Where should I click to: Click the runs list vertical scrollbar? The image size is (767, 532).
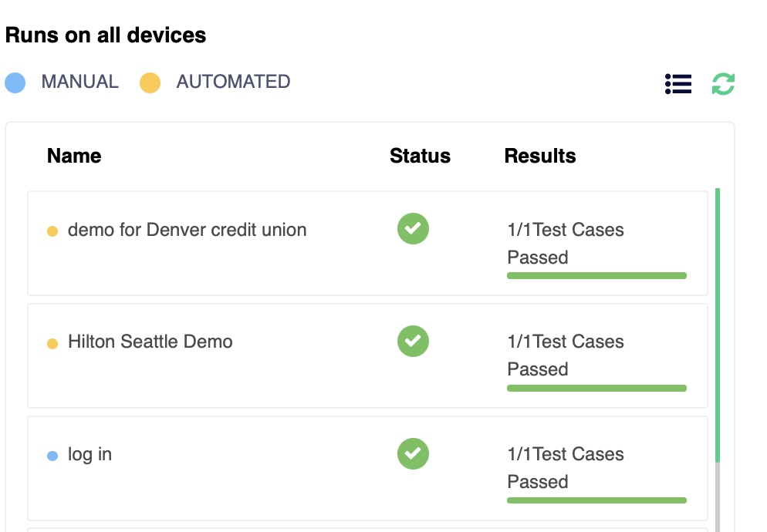pos(718,324)
